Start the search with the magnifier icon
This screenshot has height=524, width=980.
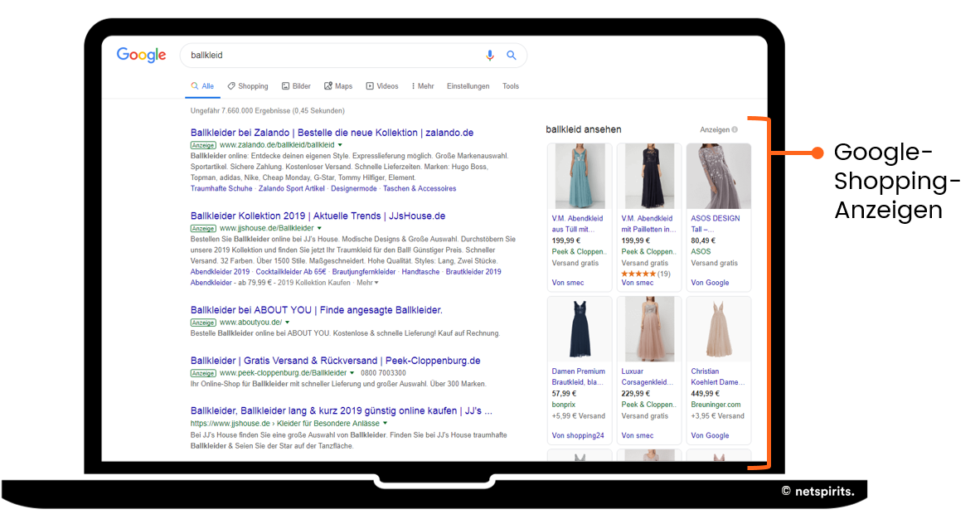pyautogui.click(x=512, y=55)
